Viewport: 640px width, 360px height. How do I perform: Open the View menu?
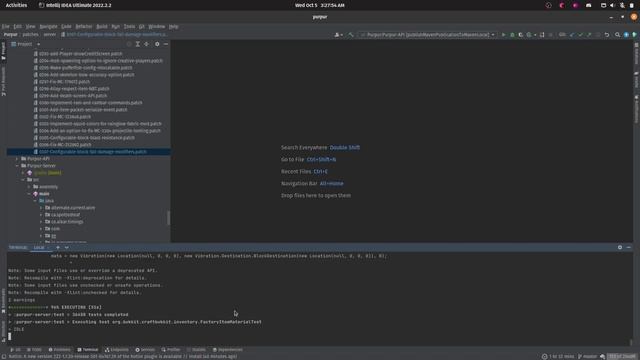coord(31,27)
